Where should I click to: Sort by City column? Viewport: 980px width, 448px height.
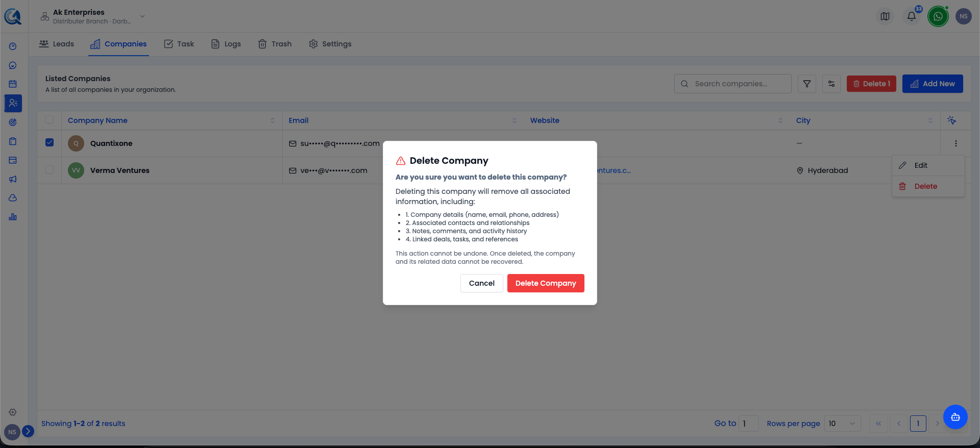tap(930, 120)
